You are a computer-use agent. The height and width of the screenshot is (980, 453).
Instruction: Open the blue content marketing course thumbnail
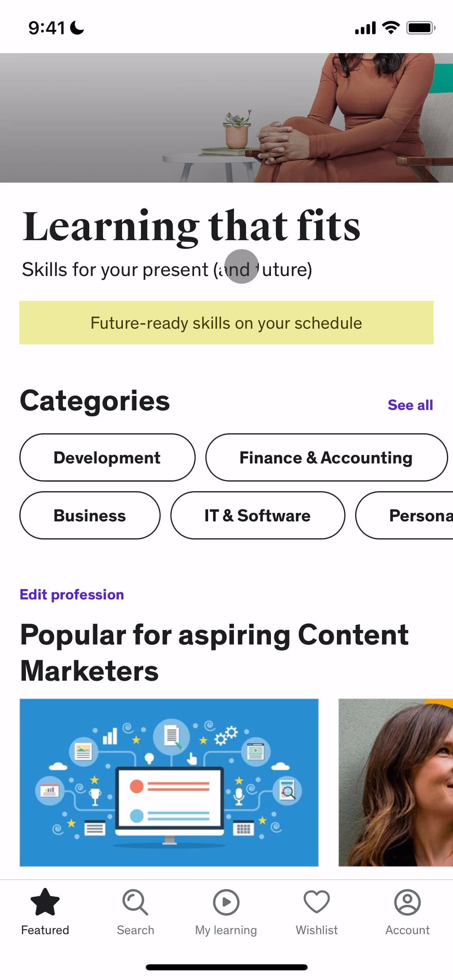tap(169, 782)
